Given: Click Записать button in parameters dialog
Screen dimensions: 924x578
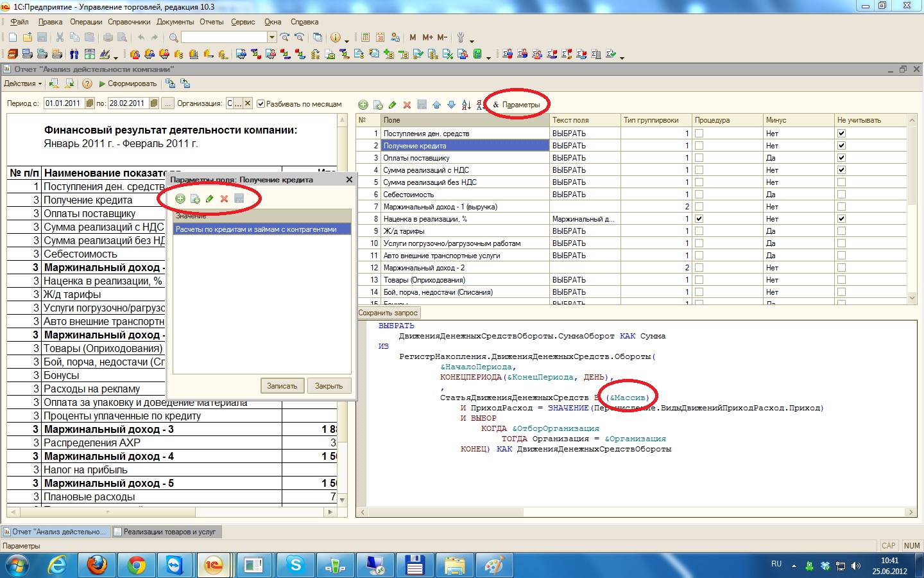Looking at the screenshot, I should (282, 386).
